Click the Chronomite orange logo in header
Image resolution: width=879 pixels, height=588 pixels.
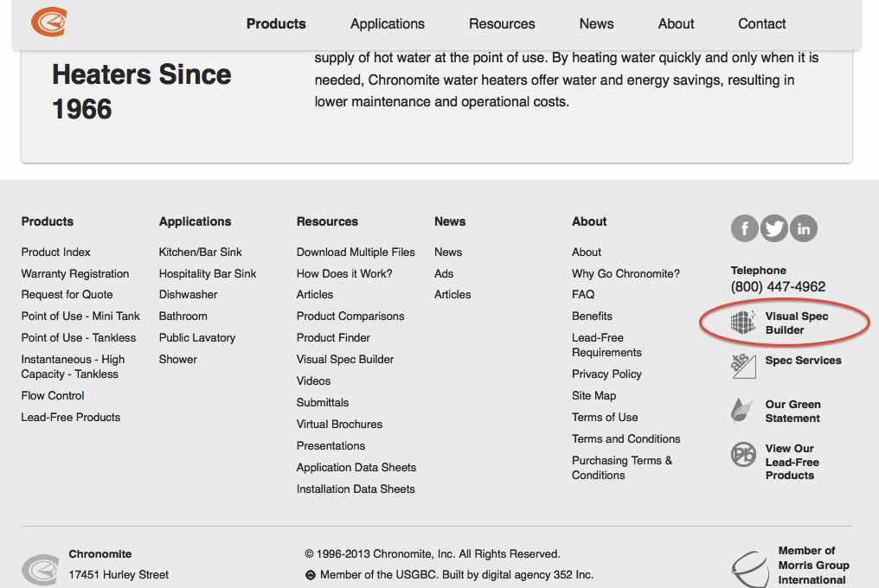[x=49, y=22]
